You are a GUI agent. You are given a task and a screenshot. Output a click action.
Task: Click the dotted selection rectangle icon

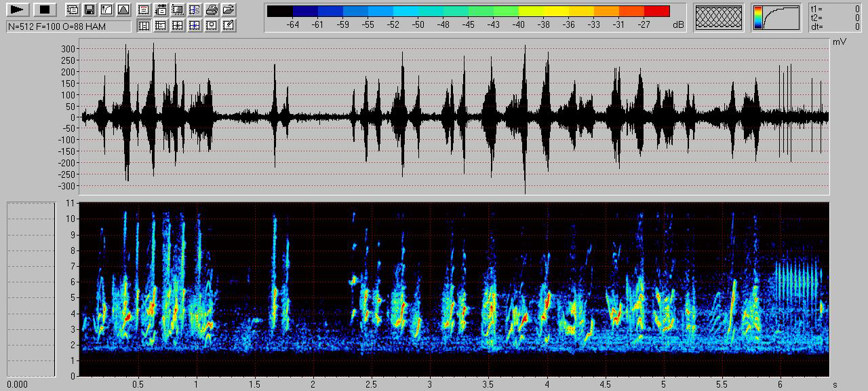point(178,10)
